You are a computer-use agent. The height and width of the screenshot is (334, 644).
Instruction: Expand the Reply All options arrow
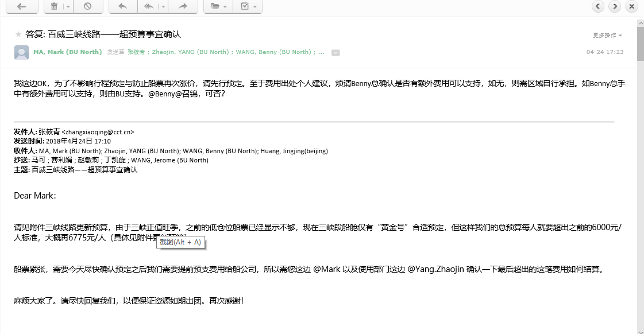click(163, 6)
